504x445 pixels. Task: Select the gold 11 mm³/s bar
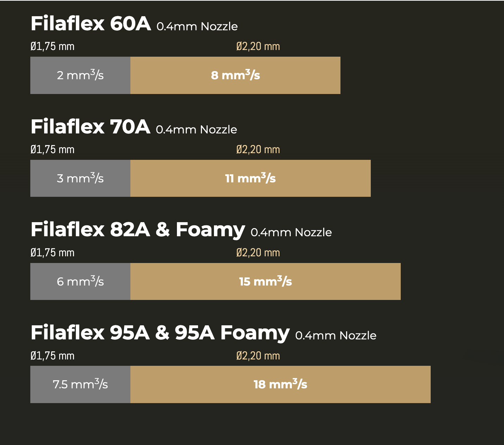[x=250, y=178]
